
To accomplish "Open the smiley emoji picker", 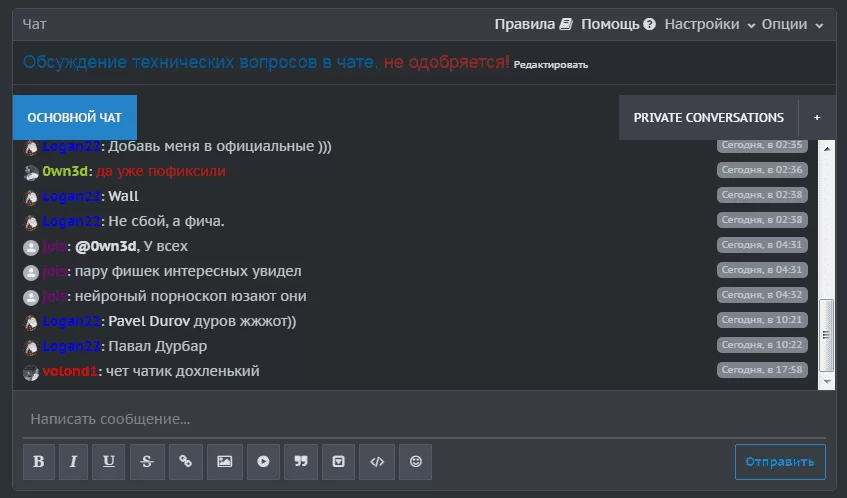I will (x=415, y=462).
